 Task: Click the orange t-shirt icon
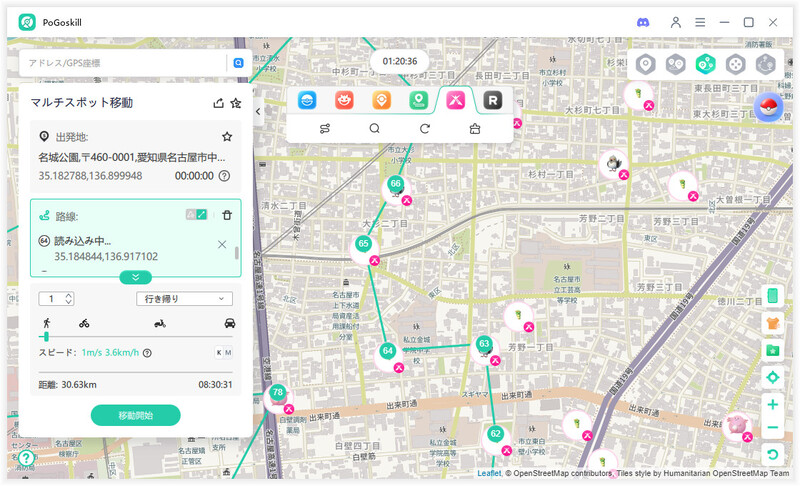(x=772, y=323)
